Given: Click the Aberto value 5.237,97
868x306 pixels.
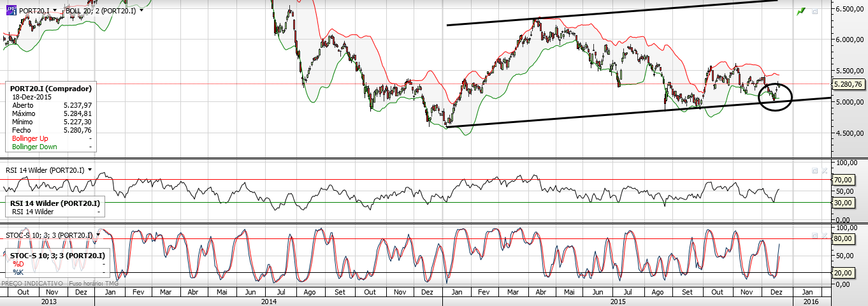Looking at the screenshot, I should coord(76,105).
